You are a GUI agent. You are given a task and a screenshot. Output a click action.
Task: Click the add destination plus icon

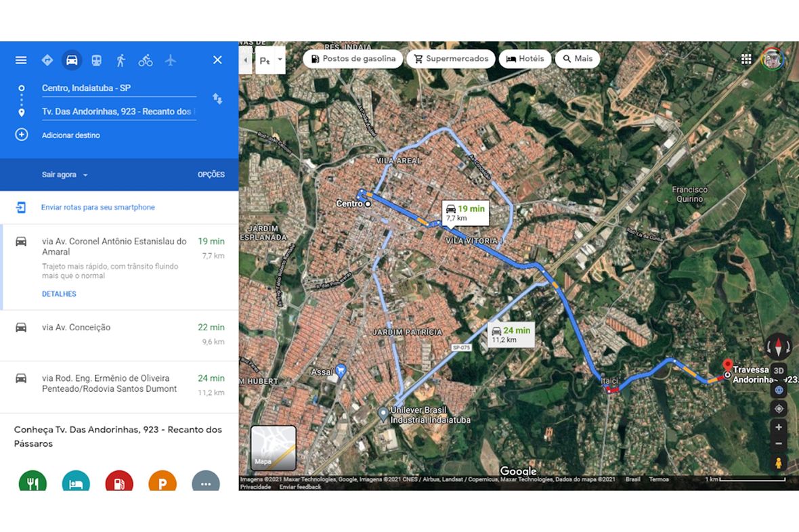[x=22, y=135]
